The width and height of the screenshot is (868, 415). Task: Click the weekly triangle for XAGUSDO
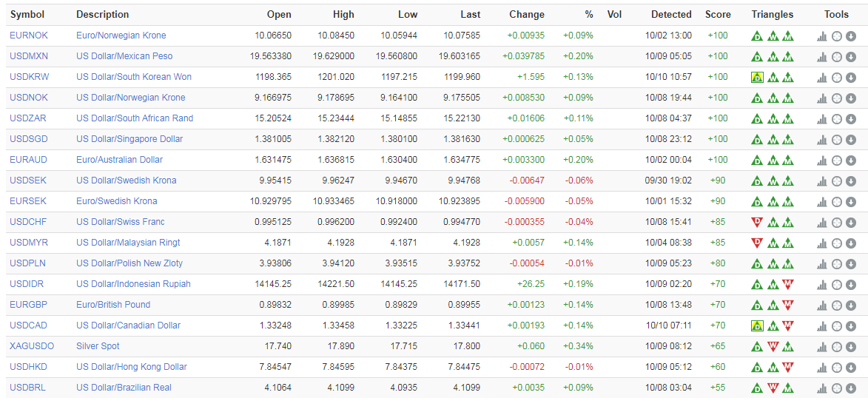(x=773, y=346)
